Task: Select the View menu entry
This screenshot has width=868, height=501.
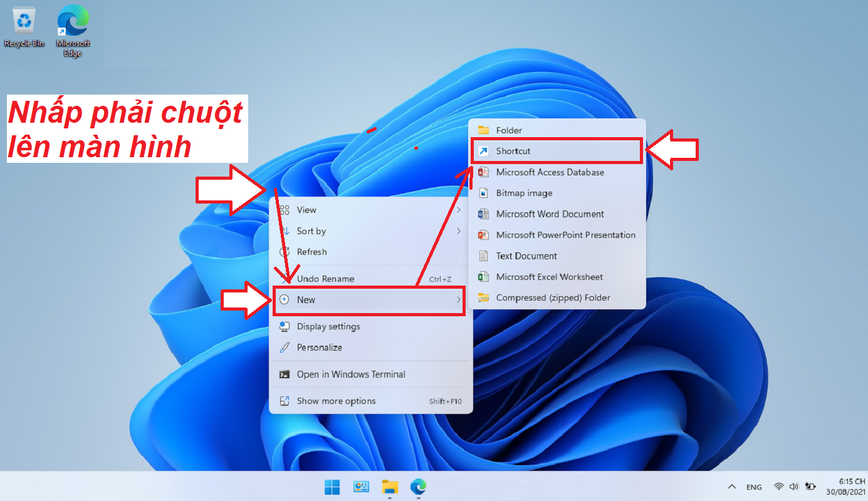Action: 371,210
